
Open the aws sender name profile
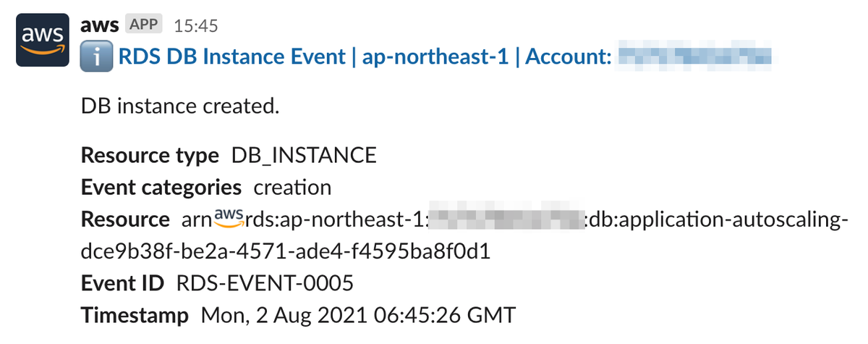(101, 25)
